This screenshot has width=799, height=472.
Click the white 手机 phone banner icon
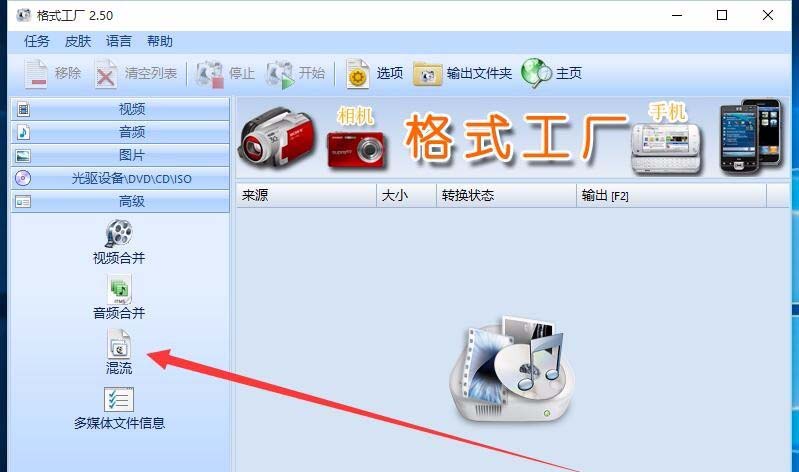point(666,149)
